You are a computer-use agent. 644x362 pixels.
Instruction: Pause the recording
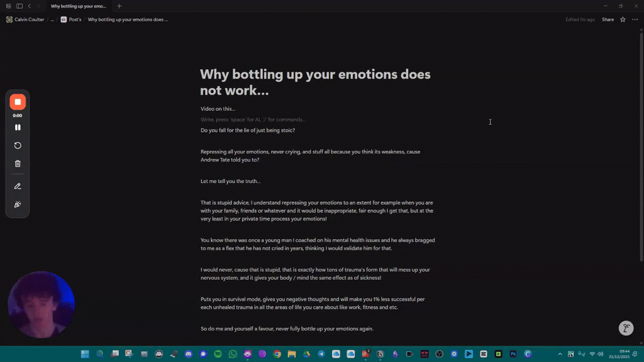[18, 127]
